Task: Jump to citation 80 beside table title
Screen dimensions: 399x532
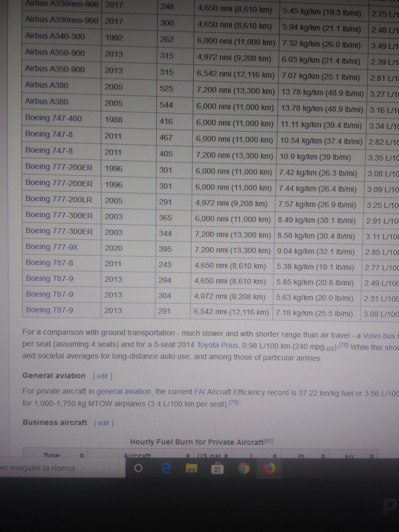Action: (269, 441)
